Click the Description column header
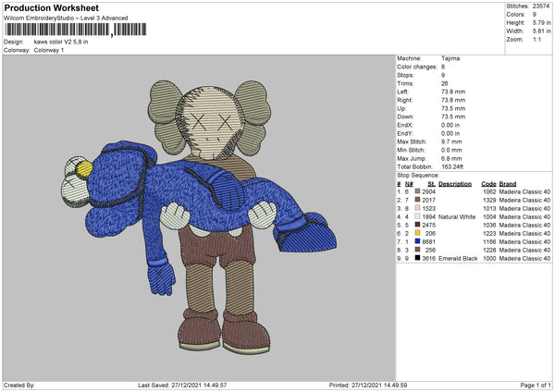555x392 pixels. tap(455, 183)
